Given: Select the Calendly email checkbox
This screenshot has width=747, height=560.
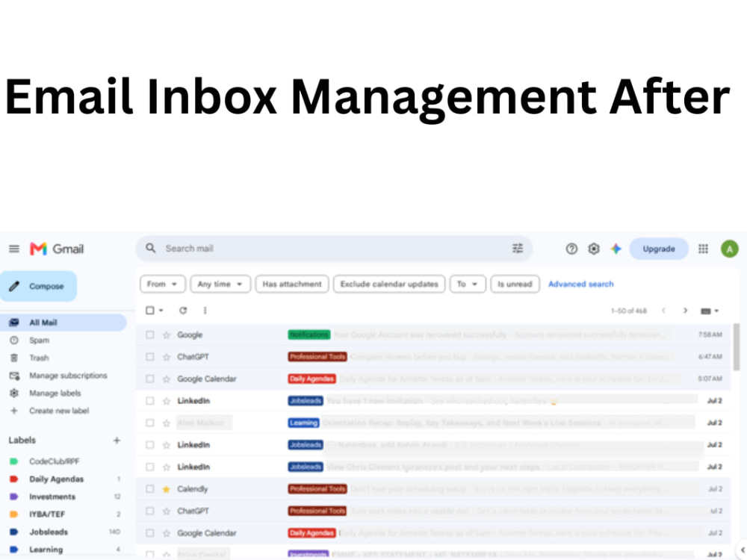Looking at the screenshot, I should point(150,489).
